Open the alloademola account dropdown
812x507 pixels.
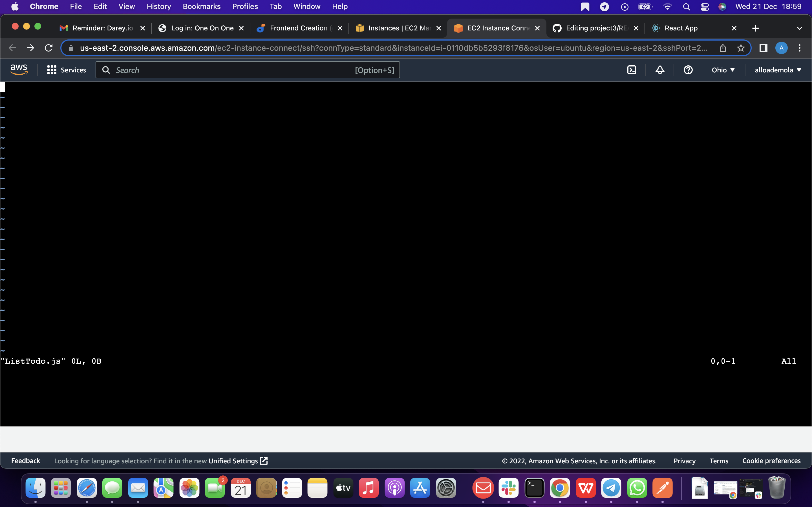(x=777, y=70)
